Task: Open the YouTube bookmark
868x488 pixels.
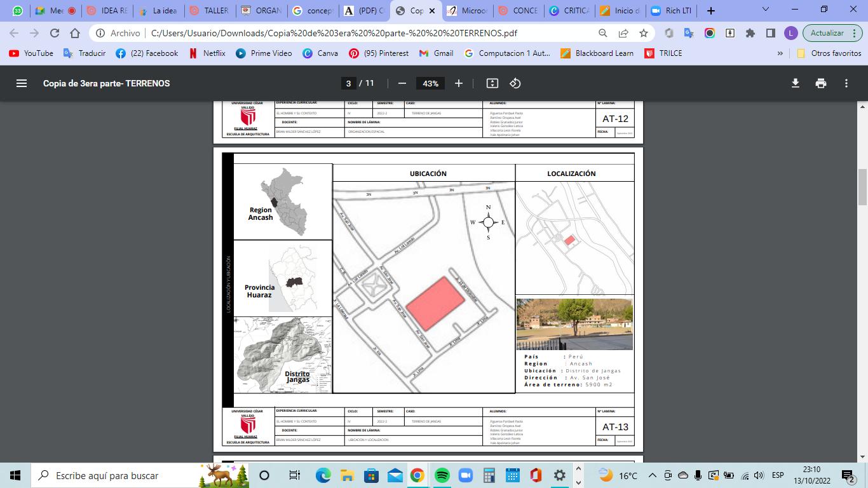Action: pyautogui.click(x=31, y=53)
